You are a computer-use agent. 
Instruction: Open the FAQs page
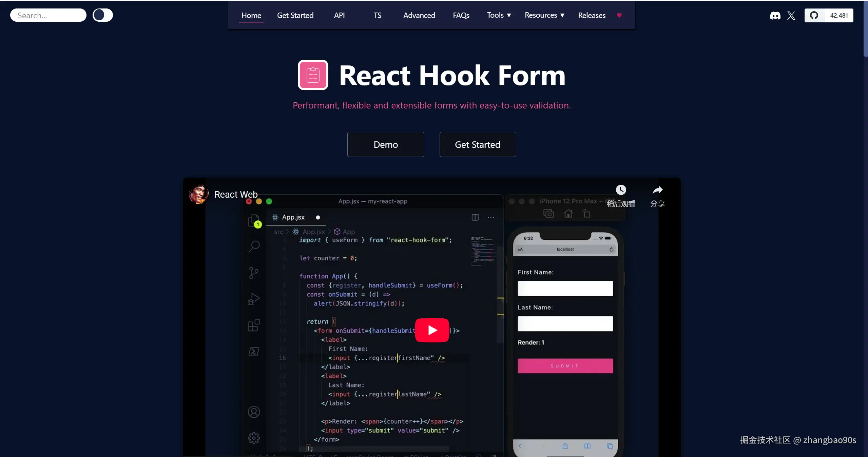(461, 15)
